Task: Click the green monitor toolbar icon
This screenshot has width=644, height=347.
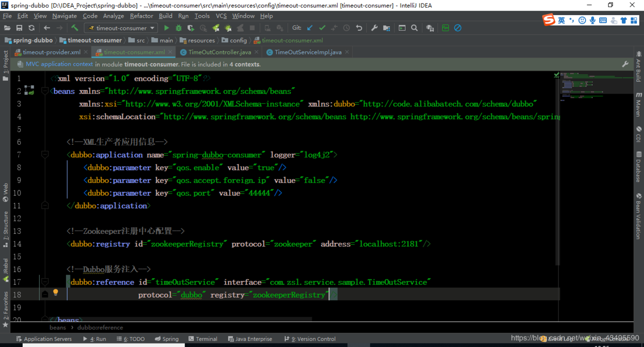Action: [445, 28]
